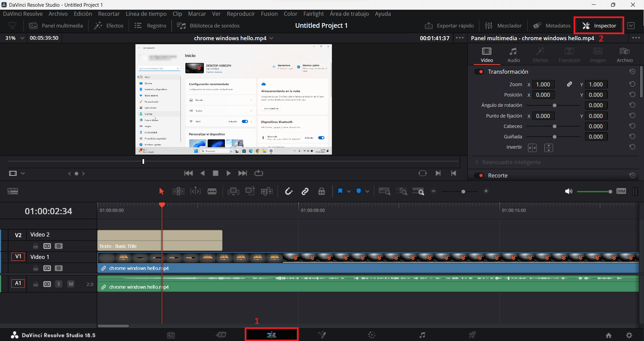
Task: Toggle timeline snapping magnet icon
Action: pyautogui.click(x=289, y=191)
